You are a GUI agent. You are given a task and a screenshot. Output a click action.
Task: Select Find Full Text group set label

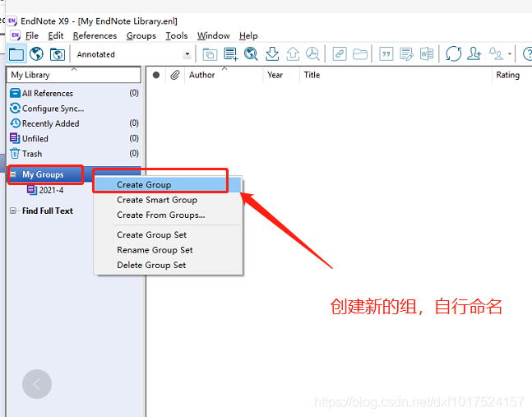tap(48, 211)
